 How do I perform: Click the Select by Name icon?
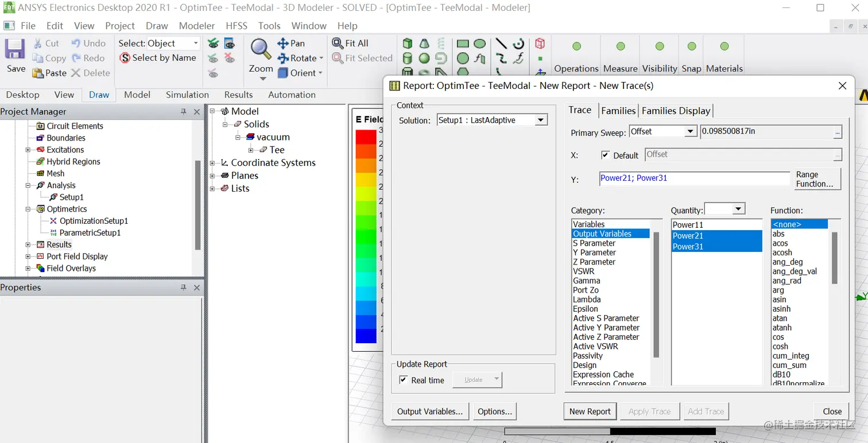[125, 58]
